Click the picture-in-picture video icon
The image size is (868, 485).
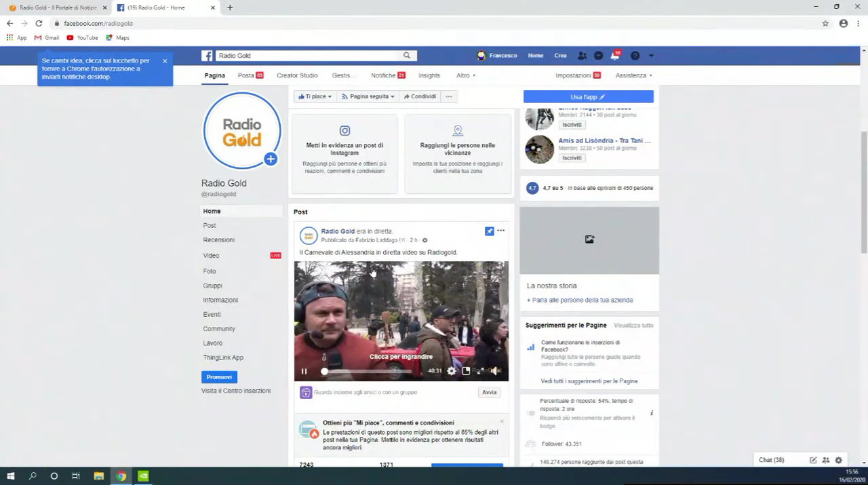click(466, 371)
